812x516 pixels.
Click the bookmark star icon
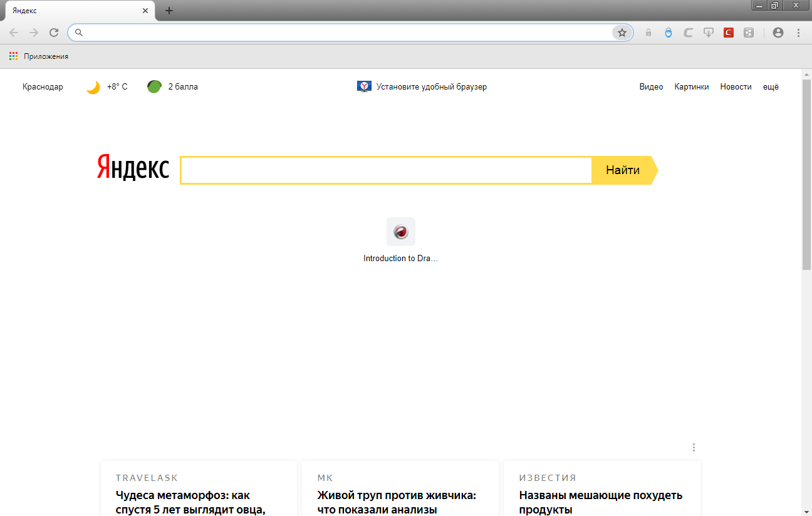(x=622, y=33)
